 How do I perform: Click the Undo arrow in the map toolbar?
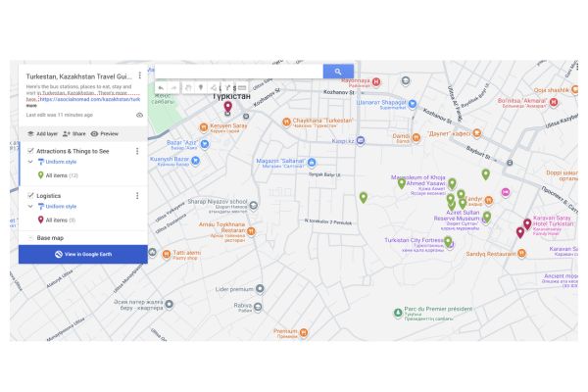coord(161,88)
